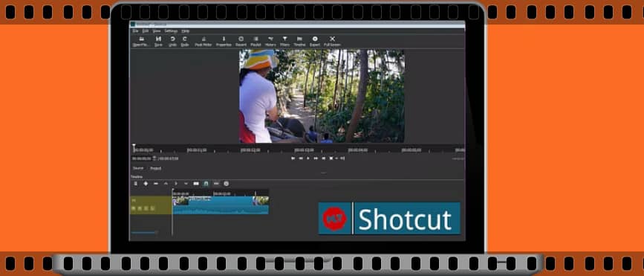Open the Filters panel funnel icon
644x276 pixels.
tap(284, 41)
